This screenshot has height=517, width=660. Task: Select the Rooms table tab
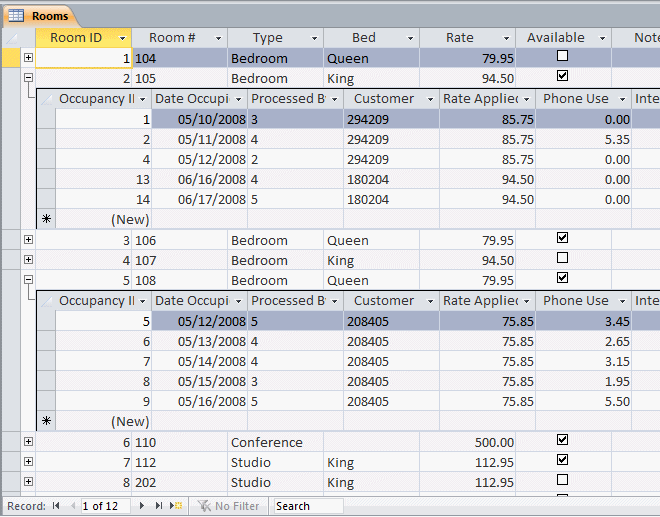click(x=40, y=16)
